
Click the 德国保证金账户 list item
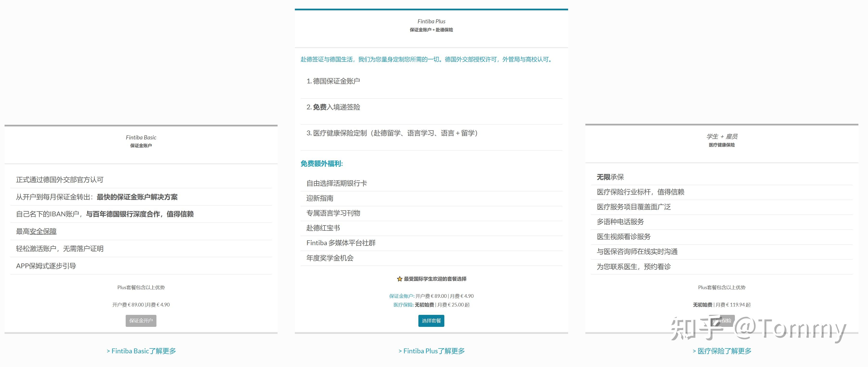(x=333, y=81)
